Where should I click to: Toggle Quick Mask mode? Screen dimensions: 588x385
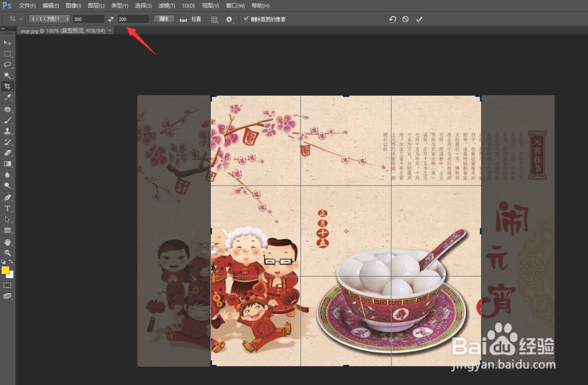coord(7,285)
